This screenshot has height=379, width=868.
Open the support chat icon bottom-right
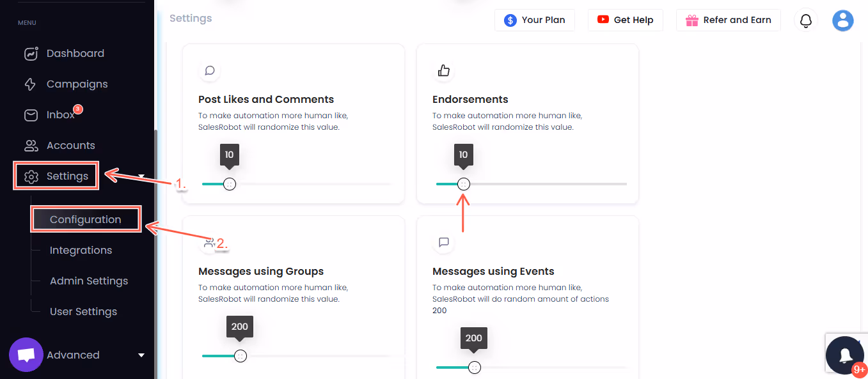tap(845, 355)
